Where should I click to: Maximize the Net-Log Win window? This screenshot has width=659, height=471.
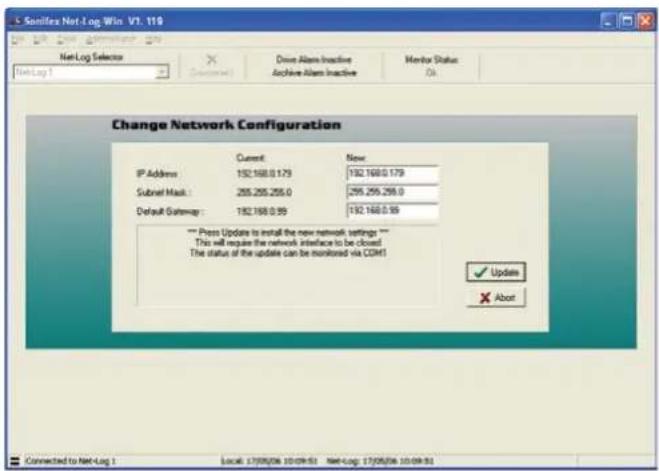pyautogui.click(x=627, y=21)
